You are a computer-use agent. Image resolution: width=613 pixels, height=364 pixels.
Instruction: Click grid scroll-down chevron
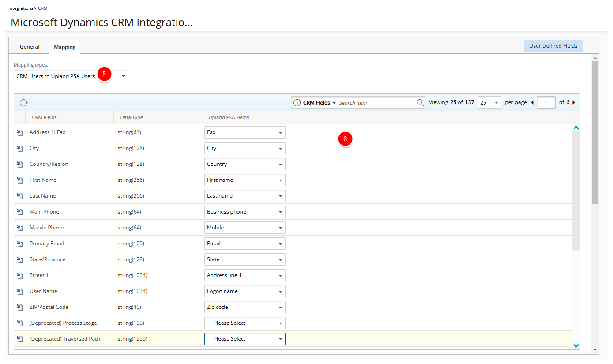tap(576, 345)
